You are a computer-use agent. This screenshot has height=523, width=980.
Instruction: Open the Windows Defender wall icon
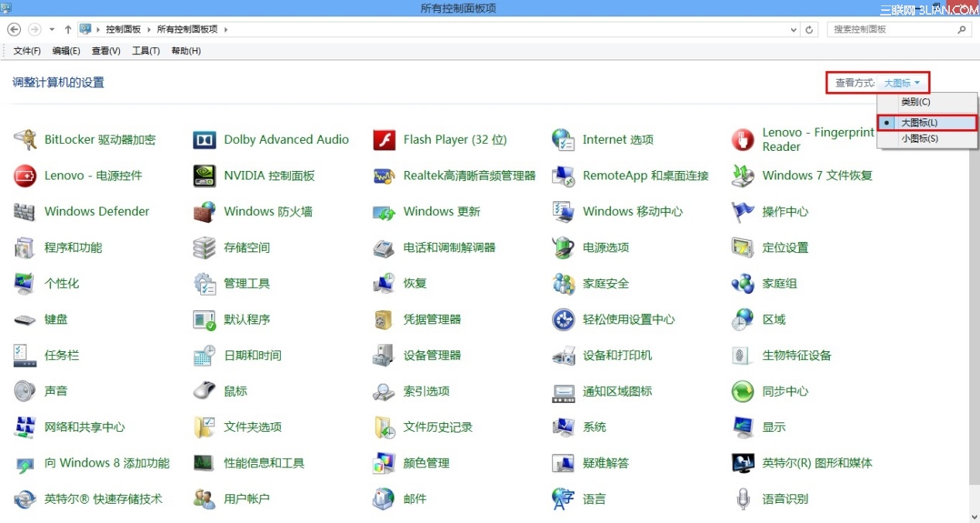(x=25, y=211)
